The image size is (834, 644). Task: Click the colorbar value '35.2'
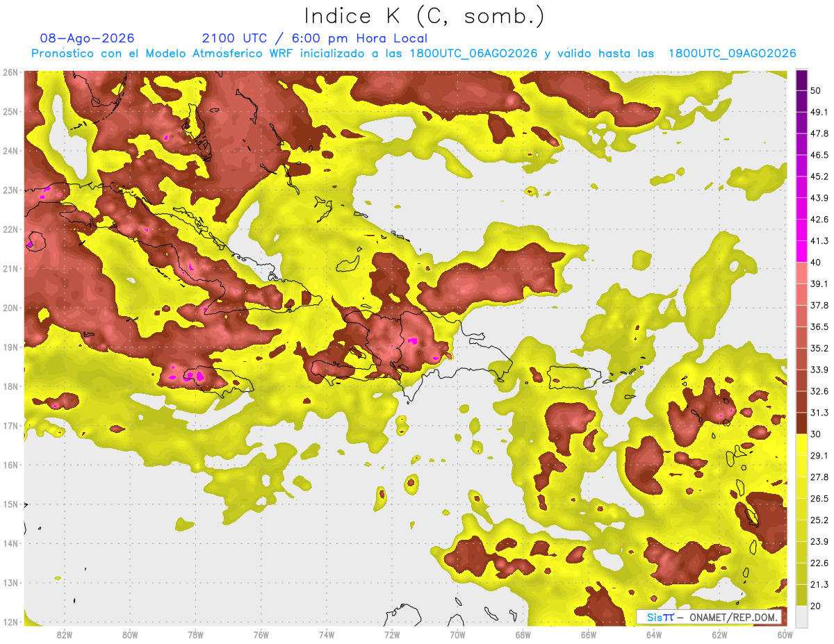click(819, 349)
